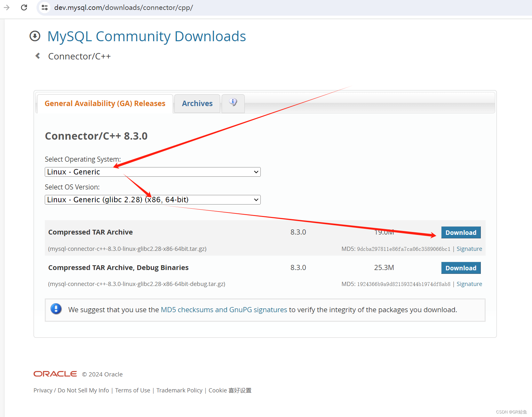Switch to General Availability (GA) Releases tab
This screenshot has height=417, width=532.
coord(105,104)
